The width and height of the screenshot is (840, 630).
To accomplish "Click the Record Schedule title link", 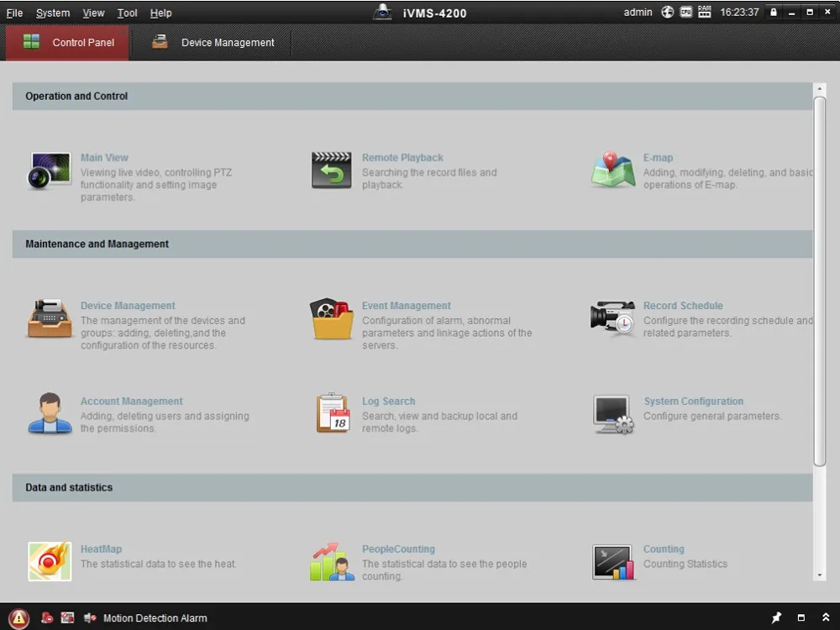I will point(683,306).
